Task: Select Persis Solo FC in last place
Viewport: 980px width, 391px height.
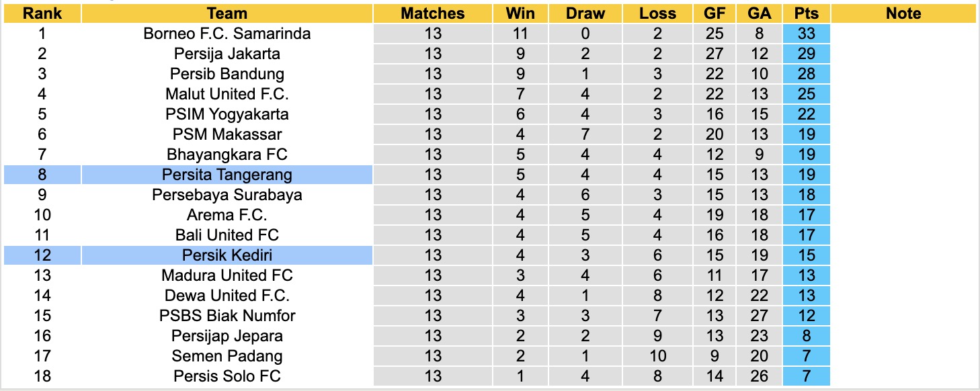Action: tap(227, 376)
